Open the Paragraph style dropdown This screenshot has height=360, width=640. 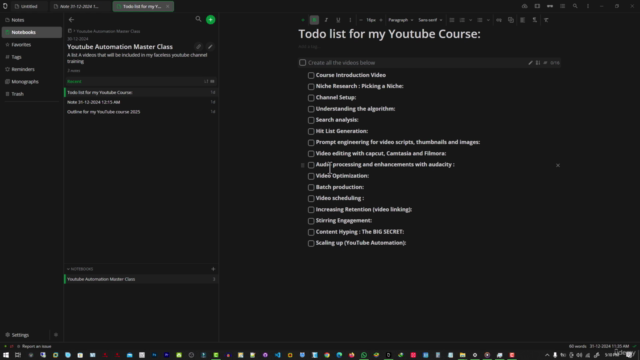coord(400,20)
